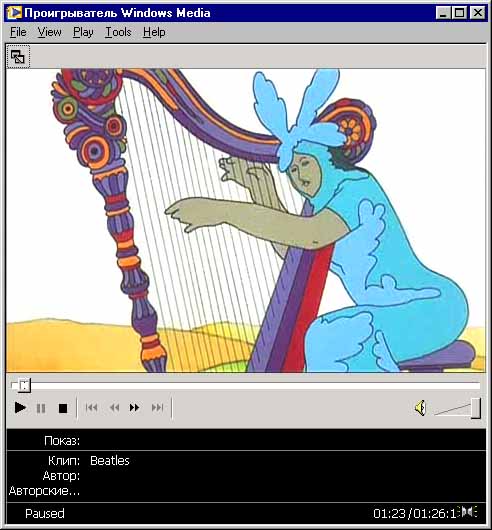
Task: Click the rewind icon
Action: [115, 408]
